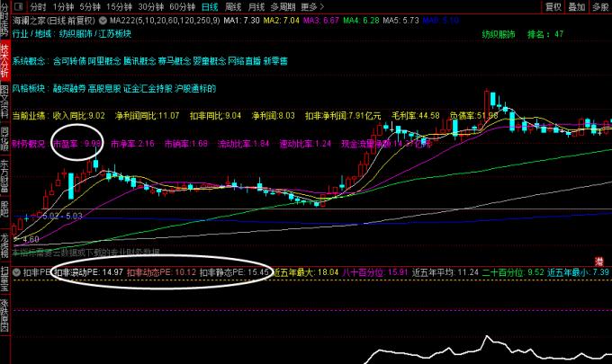Open 同花顺 sidebar tab
612x364 pixels.
pyautogui.click(x=4, y=138)
